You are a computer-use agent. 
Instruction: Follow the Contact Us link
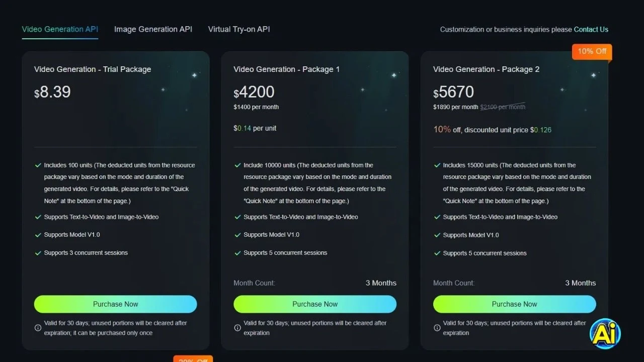pos(591,30)
